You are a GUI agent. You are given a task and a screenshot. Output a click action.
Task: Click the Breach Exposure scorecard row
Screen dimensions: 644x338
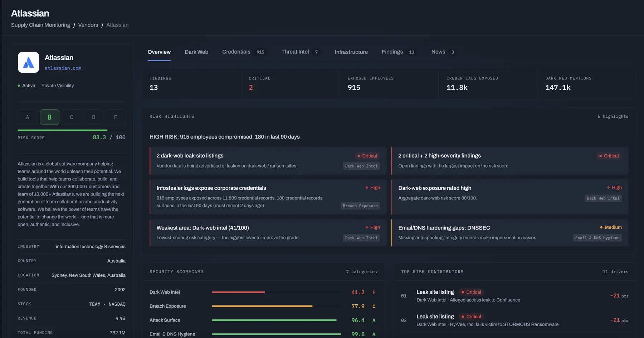click(x=263, y=306)
